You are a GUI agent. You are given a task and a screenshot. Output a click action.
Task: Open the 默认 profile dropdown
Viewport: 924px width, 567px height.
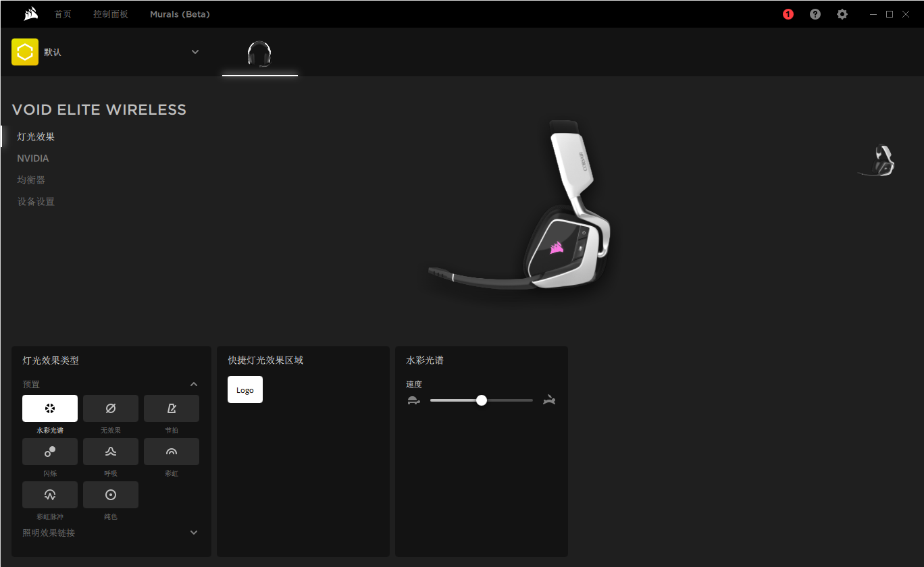tap(195, 52)
